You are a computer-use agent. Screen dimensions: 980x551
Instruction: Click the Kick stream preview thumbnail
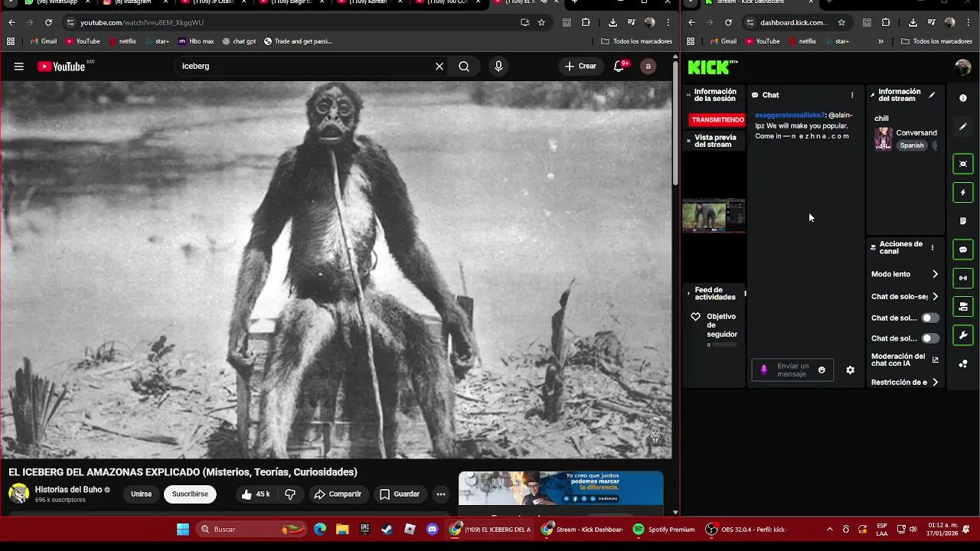pos(714,216)
